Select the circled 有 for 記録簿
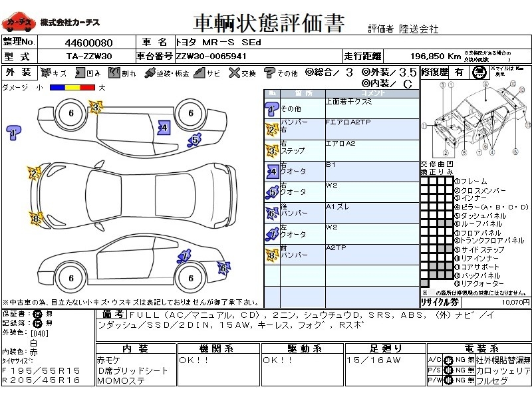The width and height of the screenshot is (532, 399). tap(37, 323)
